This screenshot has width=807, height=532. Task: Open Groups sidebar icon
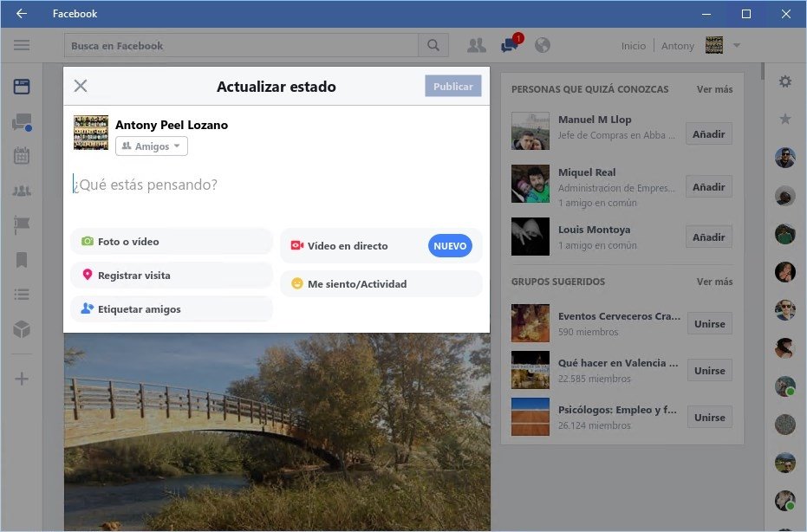22,191
